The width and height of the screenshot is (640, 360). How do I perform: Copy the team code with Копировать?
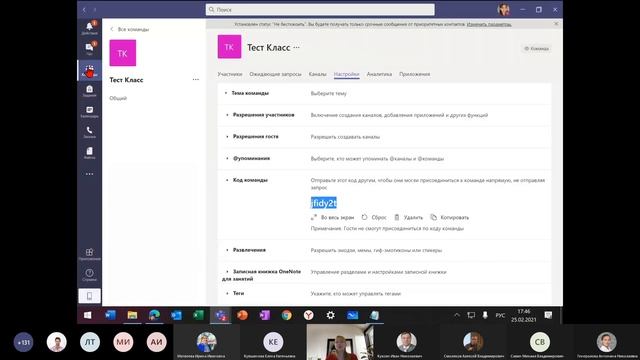[x=450, y=217]
